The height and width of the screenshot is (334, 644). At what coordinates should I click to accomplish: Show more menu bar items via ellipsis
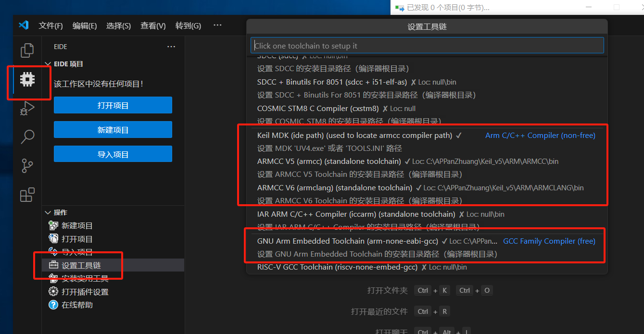click(x=217, y=25)
